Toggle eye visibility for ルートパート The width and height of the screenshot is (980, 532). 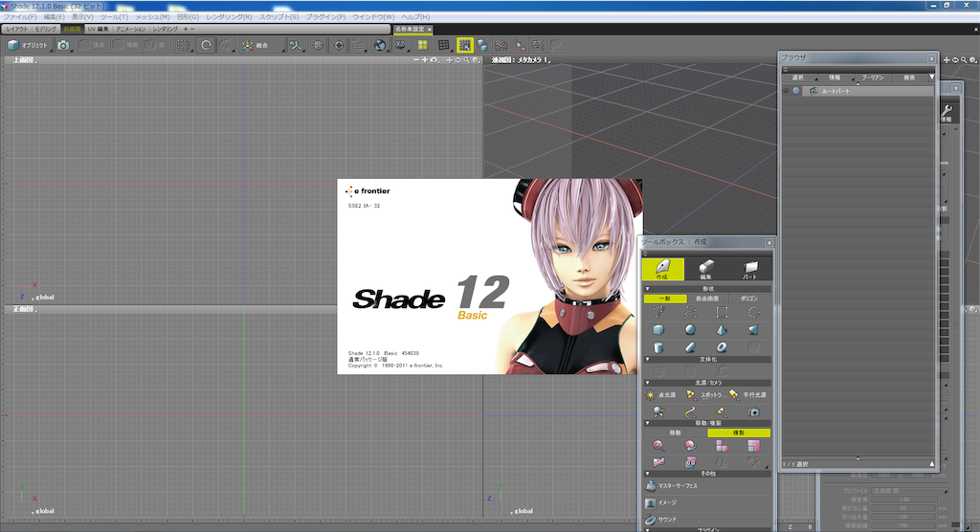pos(787,91)
